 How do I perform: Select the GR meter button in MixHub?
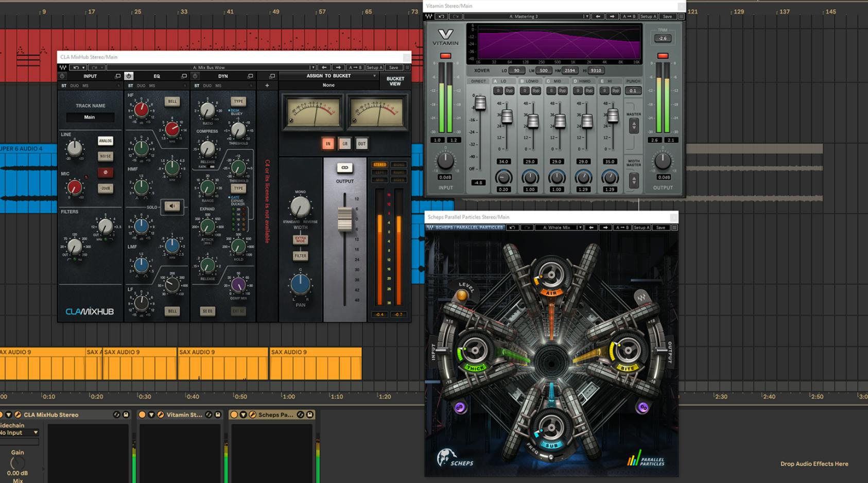click(x=345, y=144)
